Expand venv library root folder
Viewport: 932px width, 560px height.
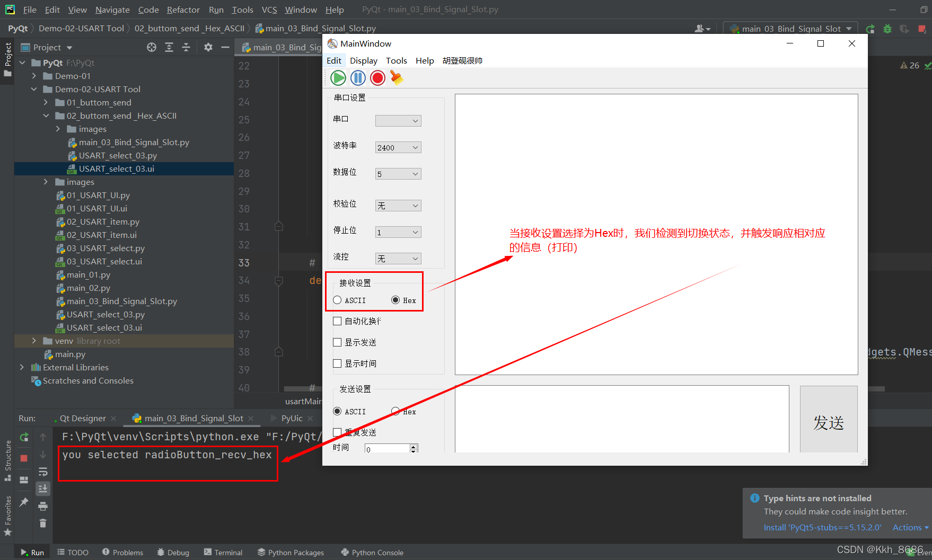34,341
